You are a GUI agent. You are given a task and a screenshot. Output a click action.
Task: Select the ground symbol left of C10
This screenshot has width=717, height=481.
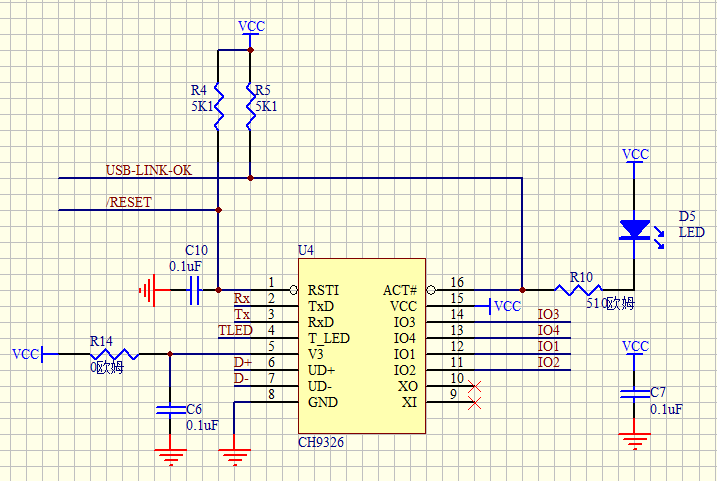[149, 291]
